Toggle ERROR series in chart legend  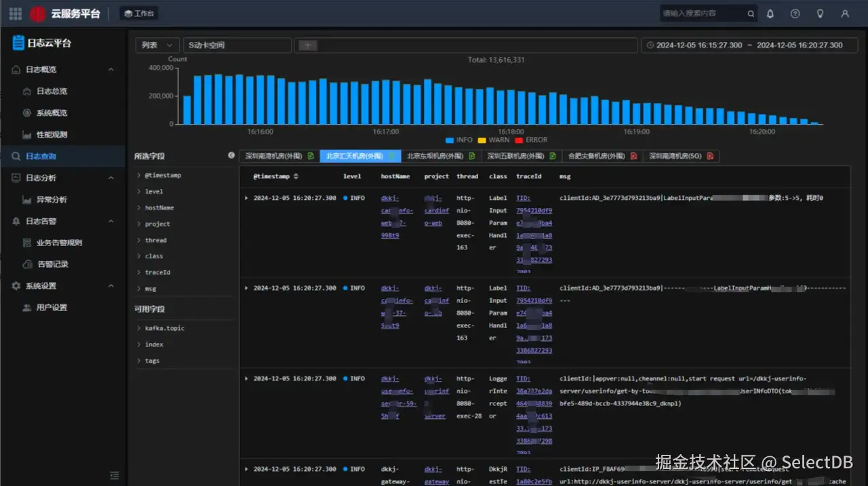[x=531, y=140]
